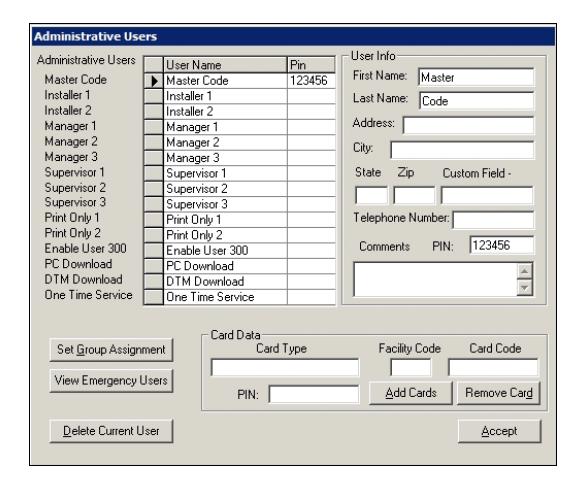This screenshot has height=490, width=581.
Task: Select the row header beside One Time Service
Action: 154,297
